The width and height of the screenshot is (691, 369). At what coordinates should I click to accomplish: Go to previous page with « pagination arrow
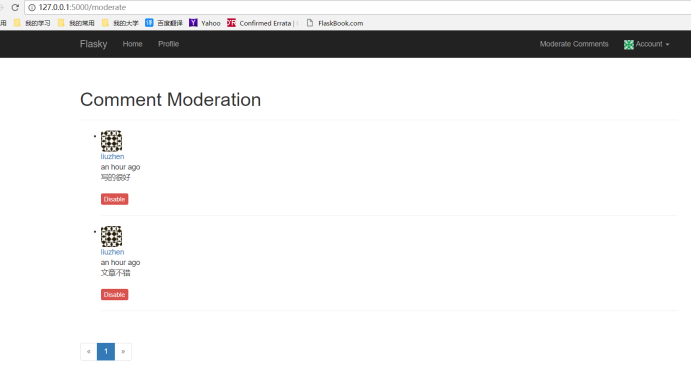(89, 351)
